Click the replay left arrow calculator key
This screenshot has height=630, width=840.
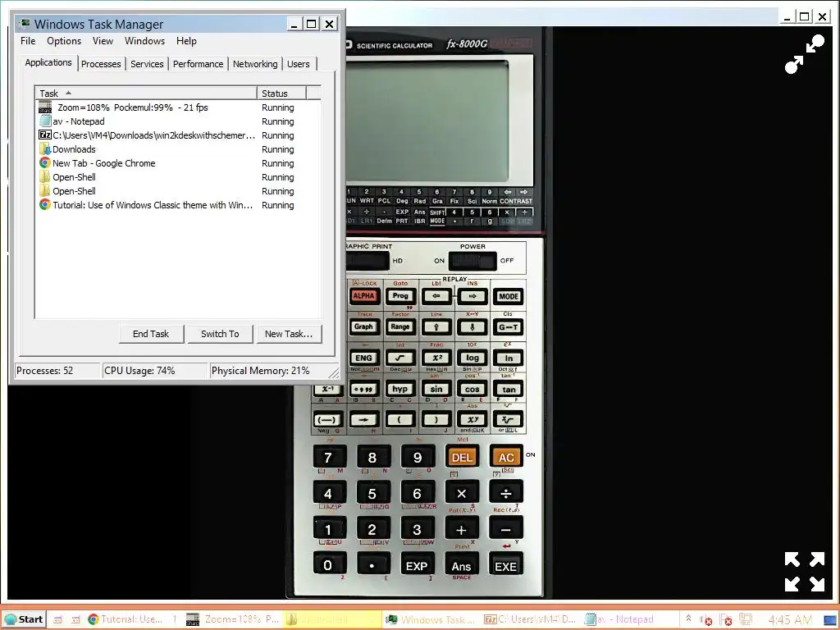pos(436,295)
